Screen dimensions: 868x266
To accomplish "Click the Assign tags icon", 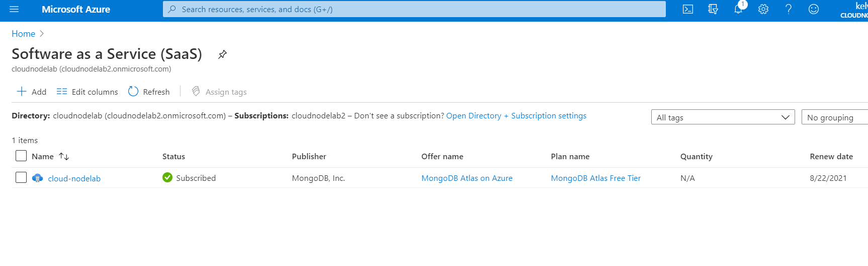I will point(196,91).
